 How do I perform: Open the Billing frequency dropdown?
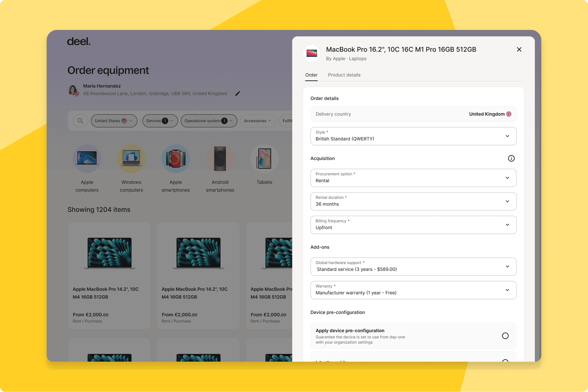coord(413,225)
